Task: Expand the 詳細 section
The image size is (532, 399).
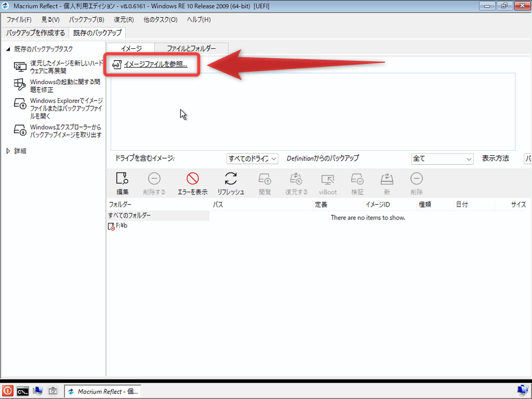Action: tap(8, 151)
